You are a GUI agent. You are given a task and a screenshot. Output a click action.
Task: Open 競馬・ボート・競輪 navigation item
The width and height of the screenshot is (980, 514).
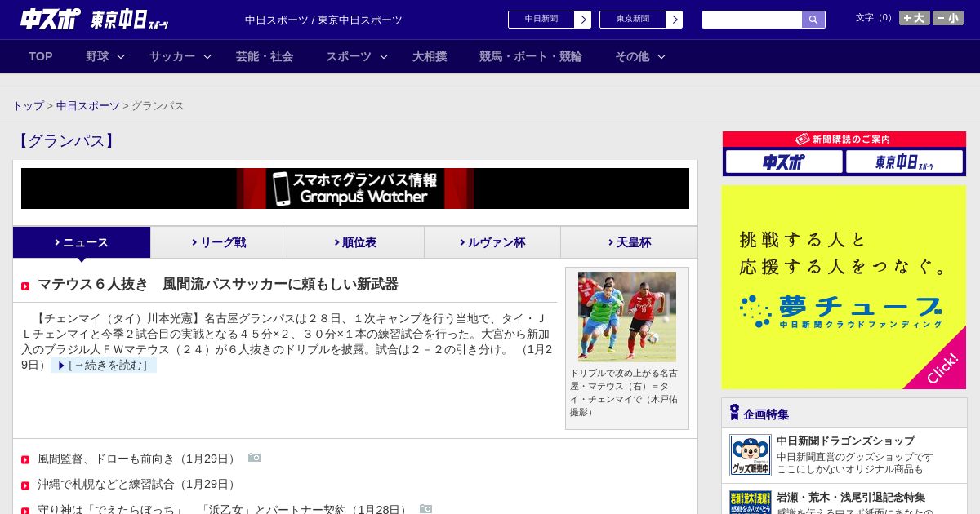tap(531, 56)
